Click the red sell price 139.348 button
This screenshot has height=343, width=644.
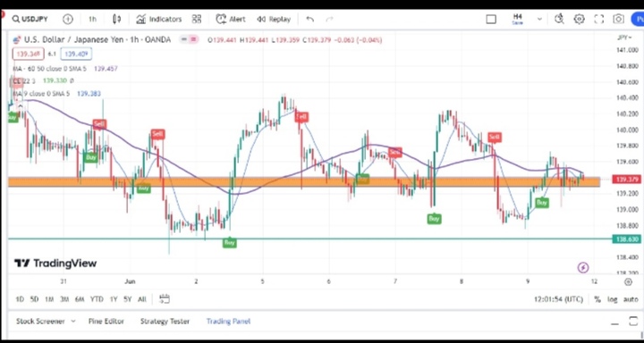[29, 54]
